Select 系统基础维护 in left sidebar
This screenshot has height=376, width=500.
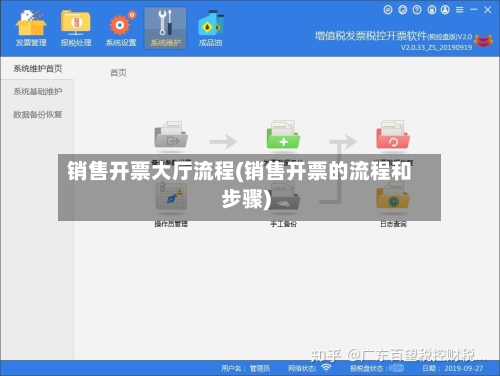37,91
